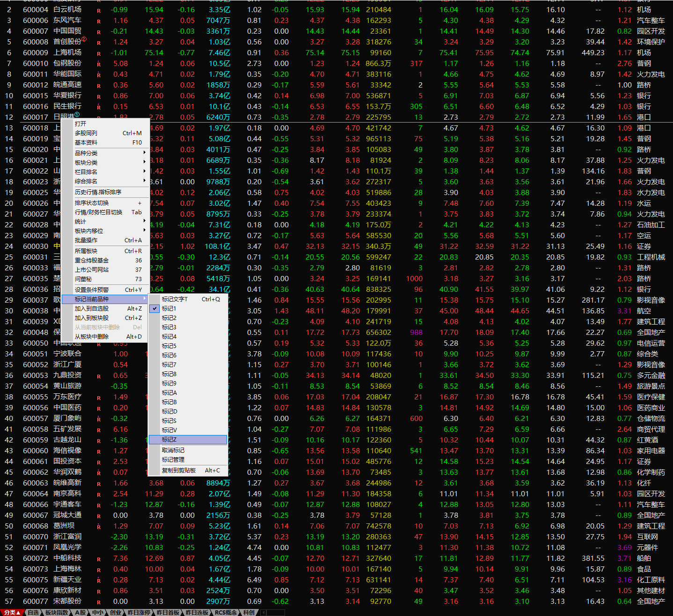Click the 浙江广厦 stock name

67,364
